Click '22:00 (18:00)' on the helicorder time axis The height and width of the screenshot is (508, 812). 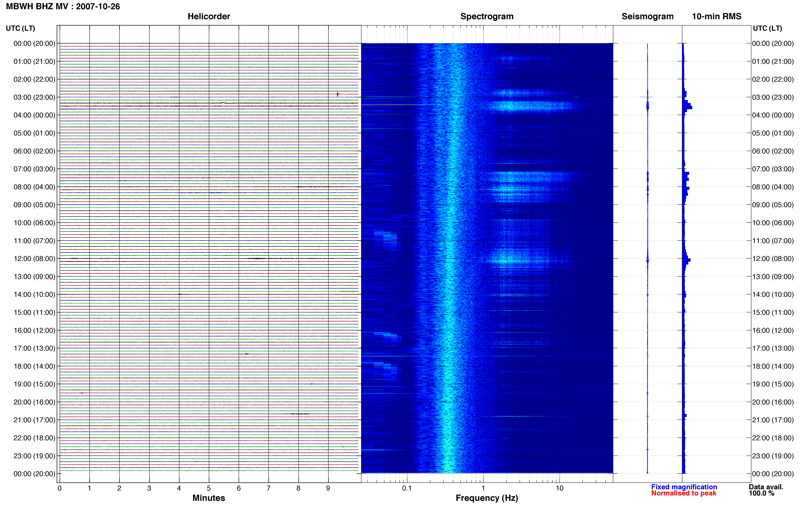click(x=34, y=438)
